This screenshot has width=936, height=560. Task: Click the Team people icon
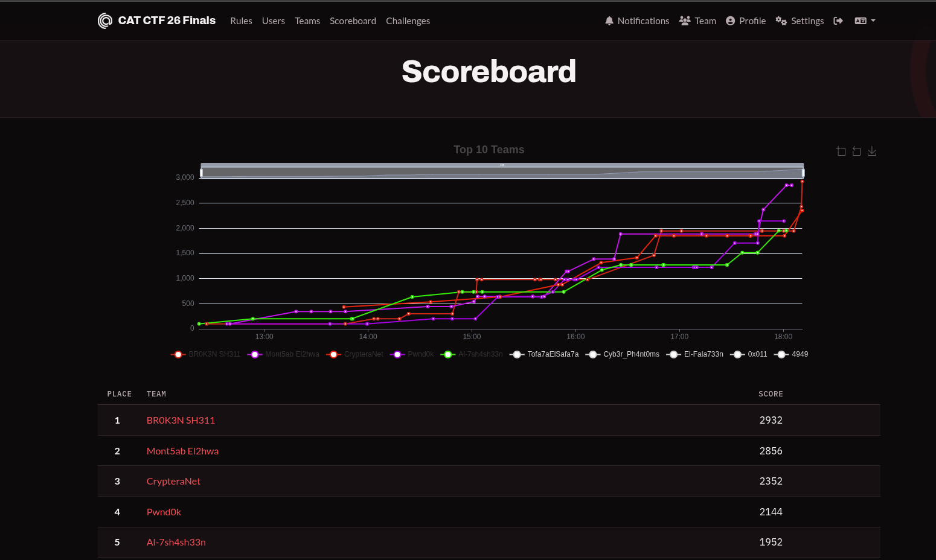pyautogui.click(x=685, y=21)
